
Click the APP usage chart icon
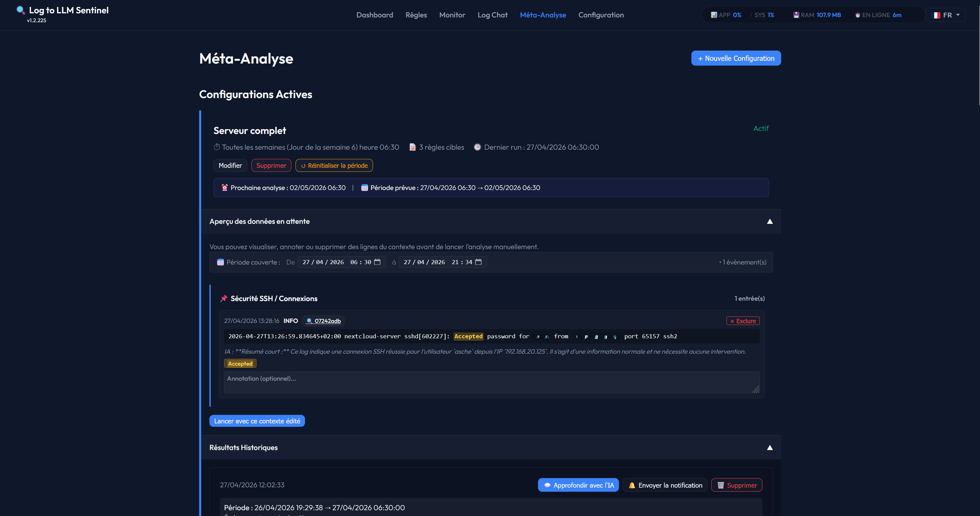tap(714, 15)
